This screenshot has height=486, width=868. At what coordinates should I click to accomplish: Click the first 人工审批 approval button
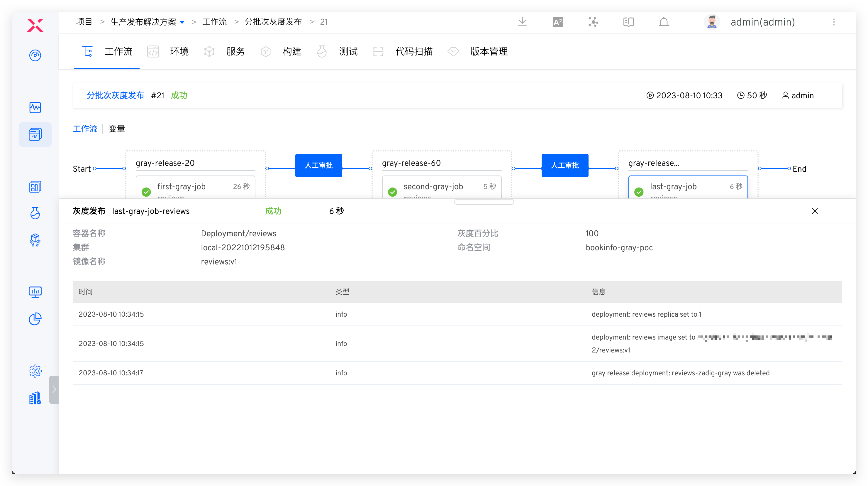(318, 165)
